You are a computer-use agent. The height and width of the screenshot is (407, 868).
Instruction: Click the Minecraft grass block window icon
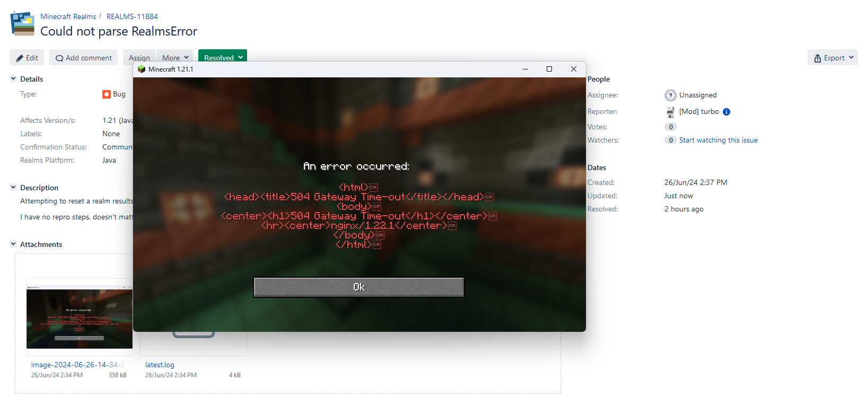click(142, 69)
